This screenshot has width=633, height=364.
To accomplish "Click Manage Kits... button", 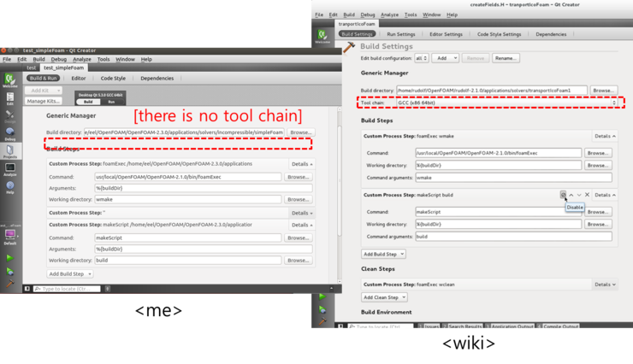I will [44, 101].
